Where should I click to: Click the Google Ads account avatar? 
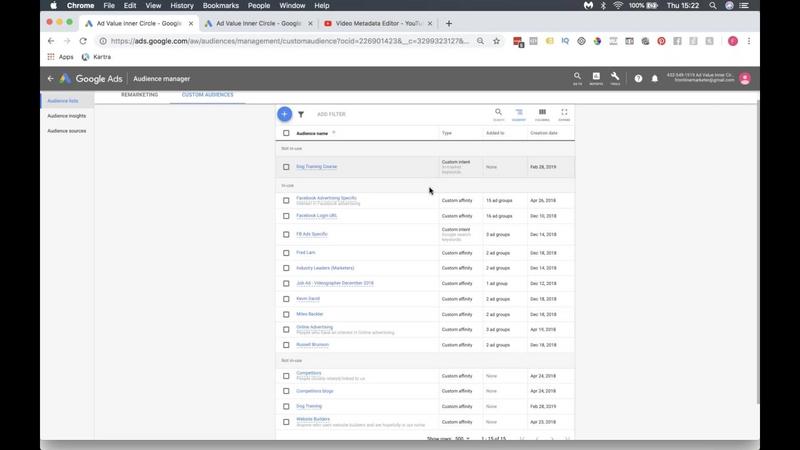click(745, 79)
